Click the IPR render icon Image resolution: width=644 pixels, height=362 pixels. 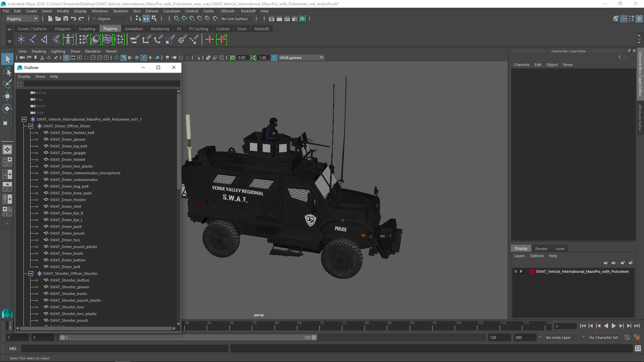tap(287, 19)
